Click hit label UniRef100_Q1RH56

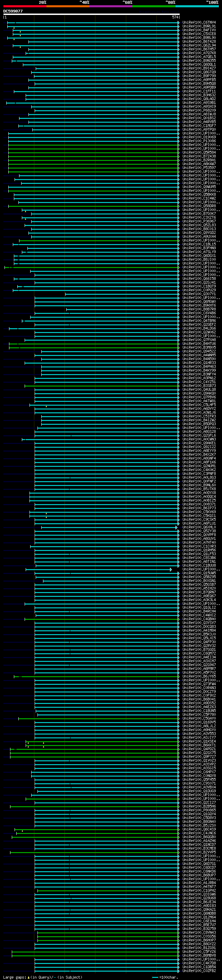point(199,550)
